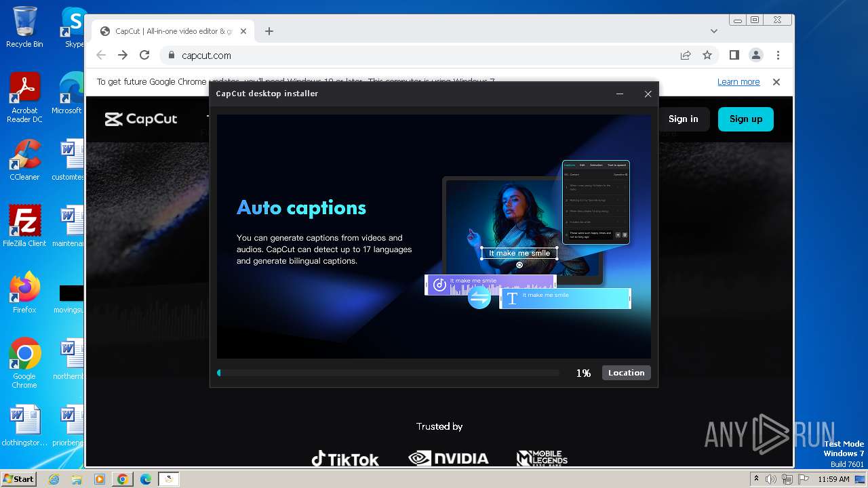This screenshot has width=868, height=488.
Task: Open Chrome profile icon
Action: click(x=756, y=56)
